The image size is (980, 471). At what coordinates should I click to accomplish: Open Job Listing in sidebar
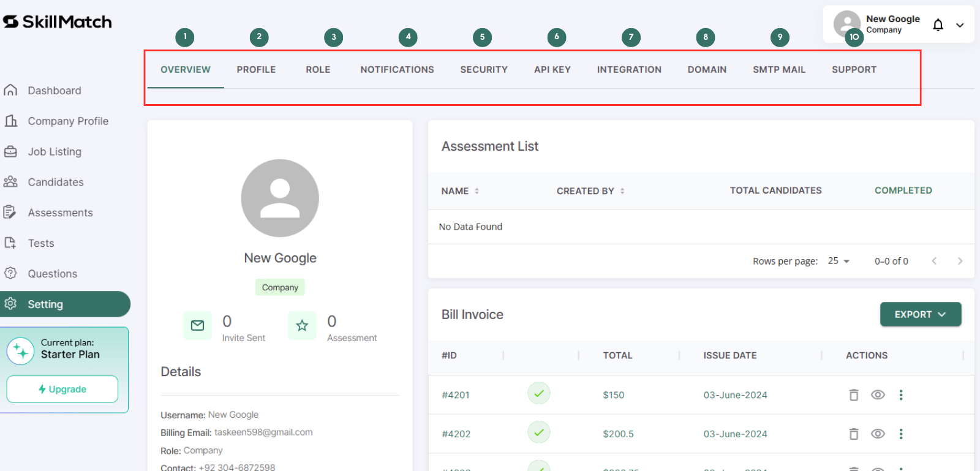point(55,152)
